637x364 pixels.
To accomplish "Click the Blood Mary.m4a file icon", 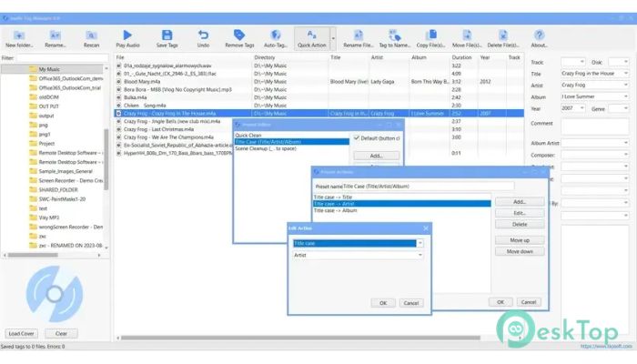I will (x=118, y=82).
